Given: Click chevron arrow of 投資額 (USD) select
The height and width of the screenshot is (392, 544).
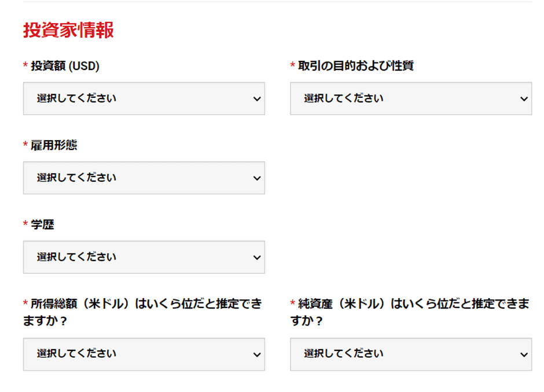Looking at the screenshot, I should 257,99.
